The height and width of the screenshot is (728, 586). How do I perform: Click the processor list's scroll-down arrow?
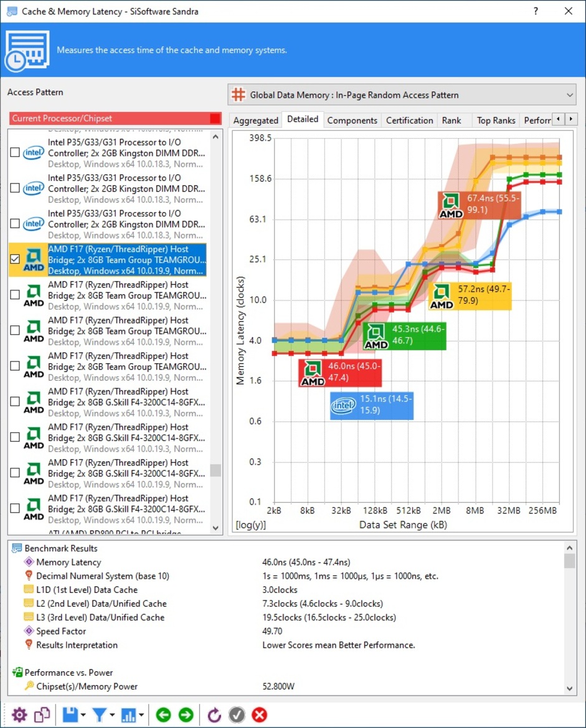point(215,528)
